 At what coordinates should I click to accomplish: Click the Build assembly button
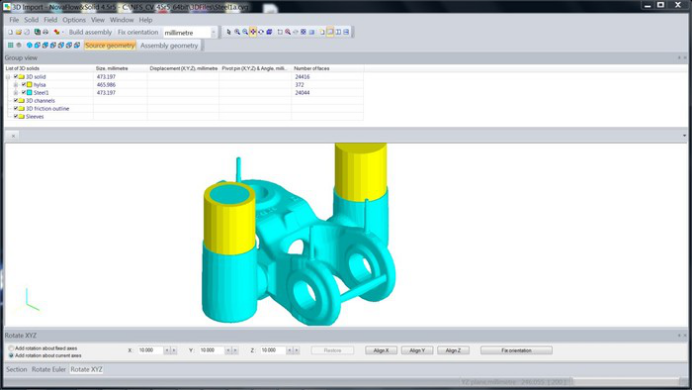click(x=90, y=32)
